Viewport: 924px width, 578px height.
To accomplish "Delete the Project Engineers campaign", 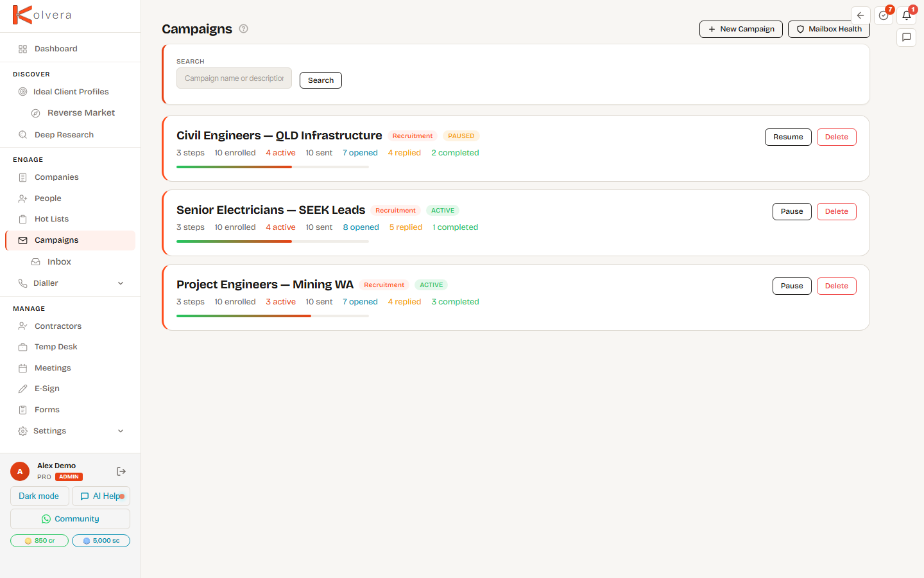I will click(x=837, y=286).
